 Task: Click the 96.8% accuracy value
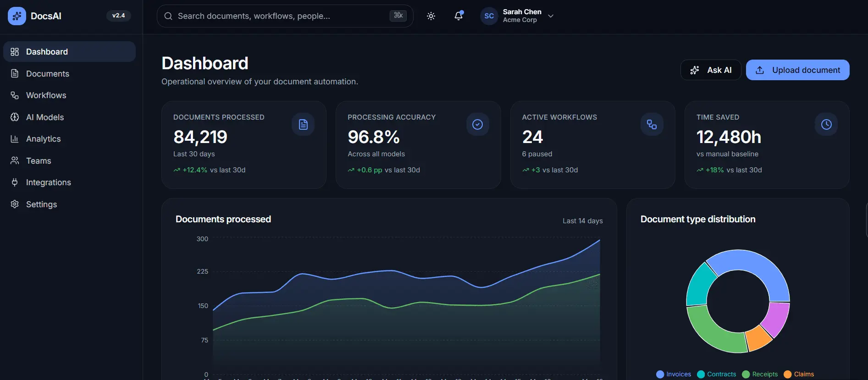pos(374,137)
